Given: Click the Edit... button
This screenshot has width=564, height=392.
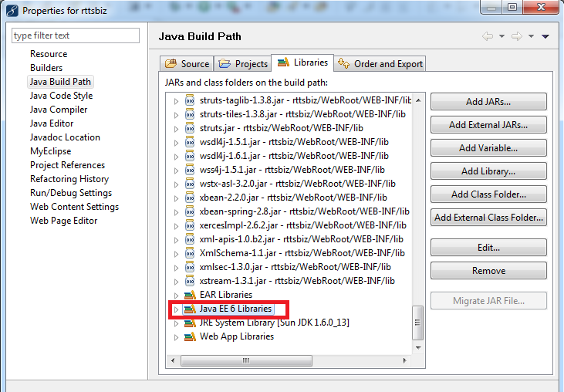Looking at the screenshot, I should 488,248.
